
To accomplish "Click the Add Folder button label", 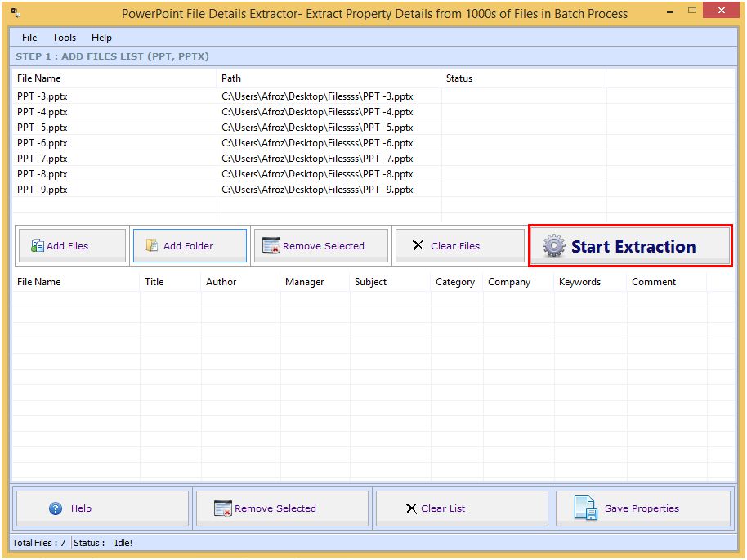I will (x=188, y=246).
